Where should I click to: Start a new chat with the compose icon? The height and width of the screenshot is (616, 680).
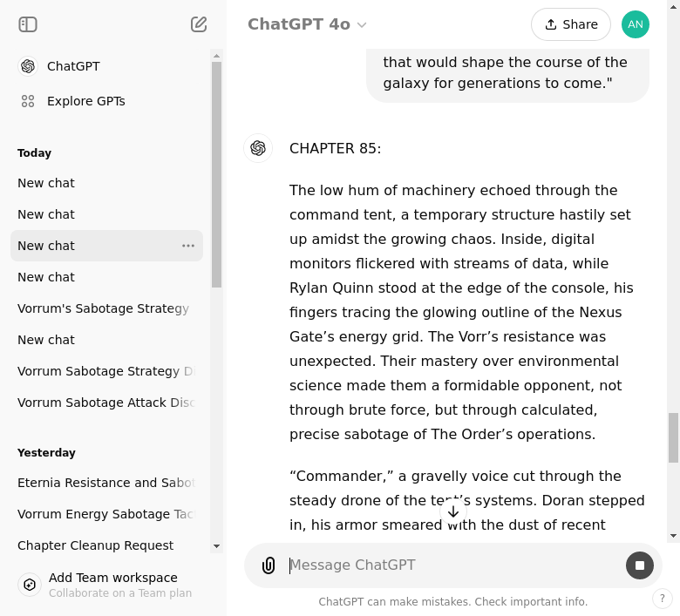tap(199, 24)
